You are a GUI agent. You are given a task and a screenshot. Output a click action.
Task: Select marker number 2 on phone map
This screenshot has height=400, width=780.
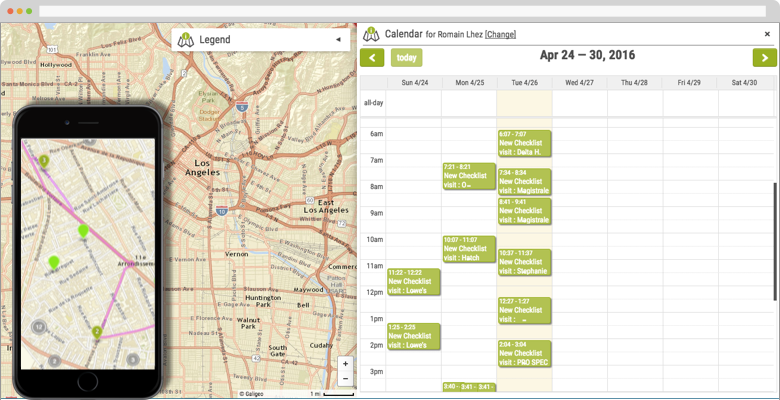pos(97,332)
